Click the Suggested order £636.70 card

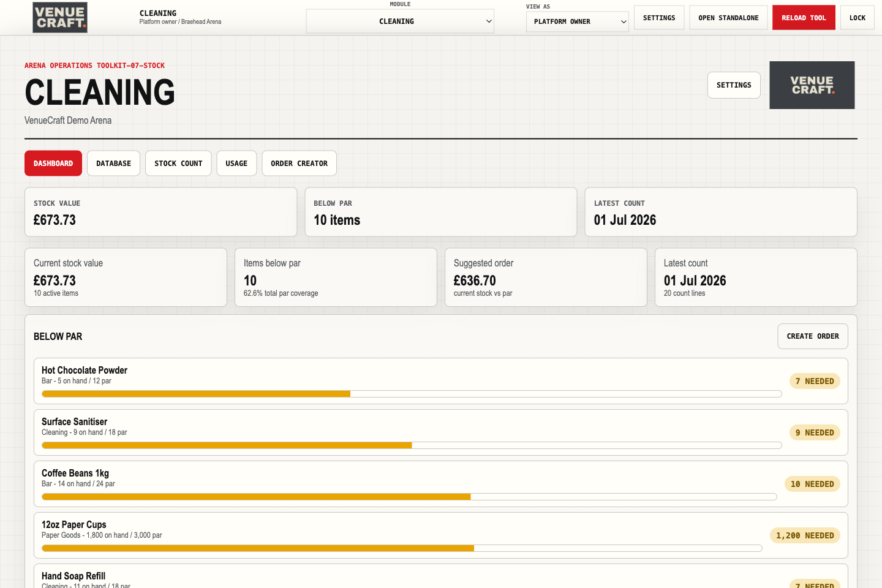coord(546,277)
